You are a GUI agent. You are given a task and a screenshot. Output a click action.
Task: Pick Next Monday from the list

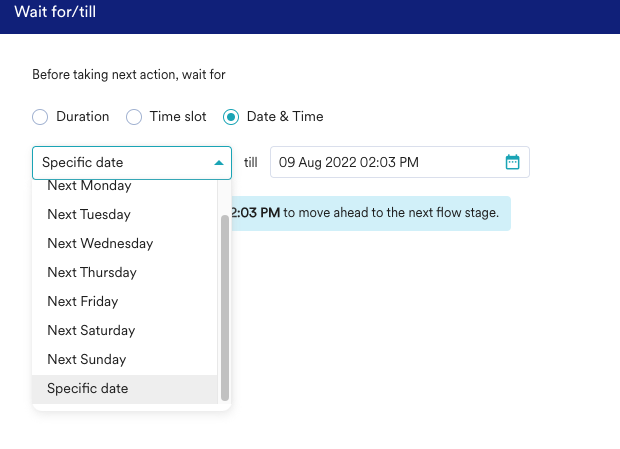(89, 187)
